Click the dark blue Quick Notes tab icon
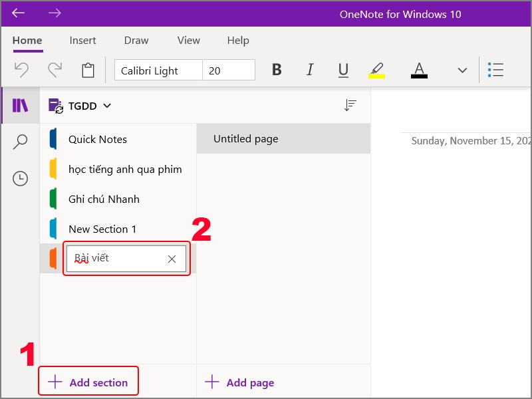This screenshot has width=532, height=399. pos(53,139)
